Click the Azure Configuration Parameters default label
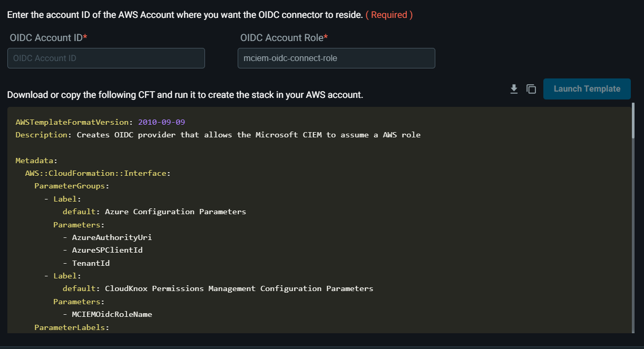 point(175,212)
